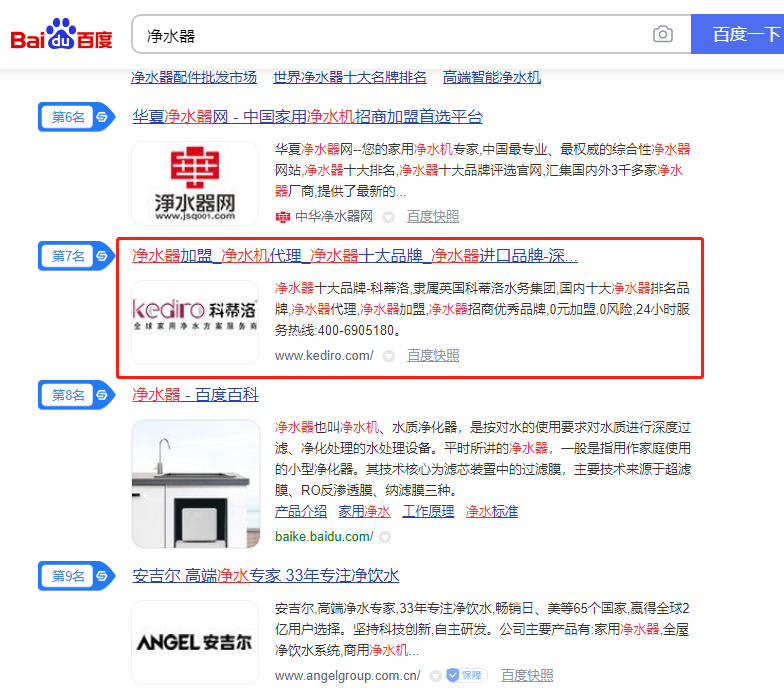Expand dropdown arrow next to baike.baidu.com/
This screenshot has height=700, width=784.
click(384, 537)
